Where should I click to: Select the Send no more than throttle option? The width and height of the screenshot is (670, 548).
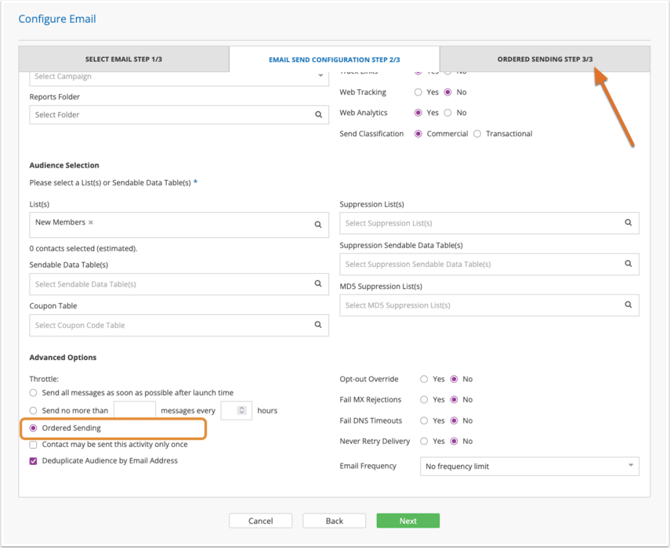[33, 410]
